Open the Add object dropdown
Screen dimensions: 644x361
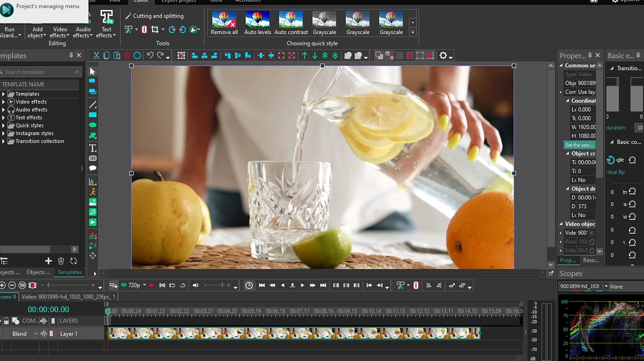point(37,32)
